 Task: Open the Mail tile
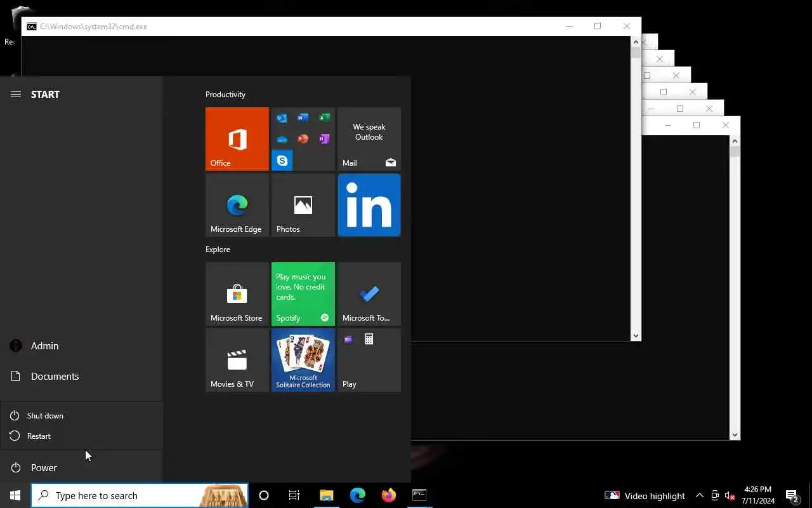click(369, 139)
